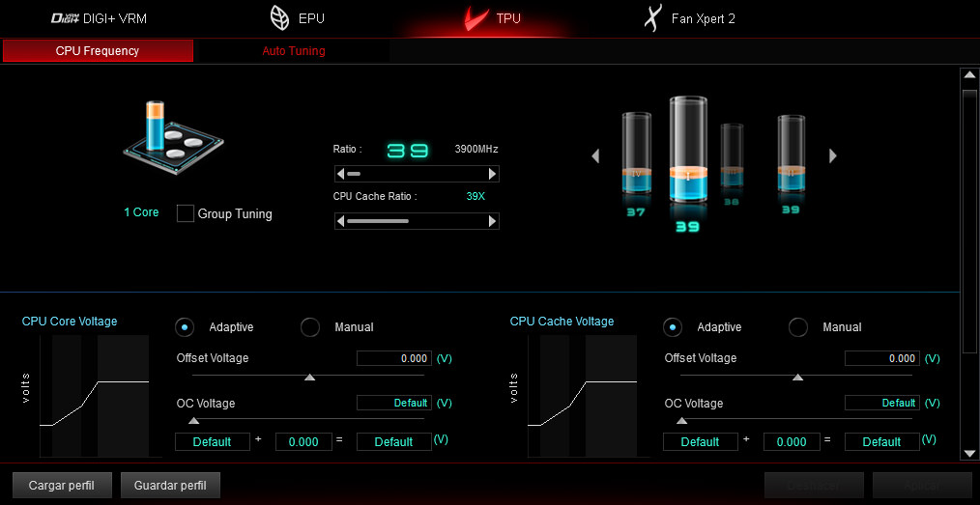Click the CPU Cache Voltage heading

(x=562, y=322)
